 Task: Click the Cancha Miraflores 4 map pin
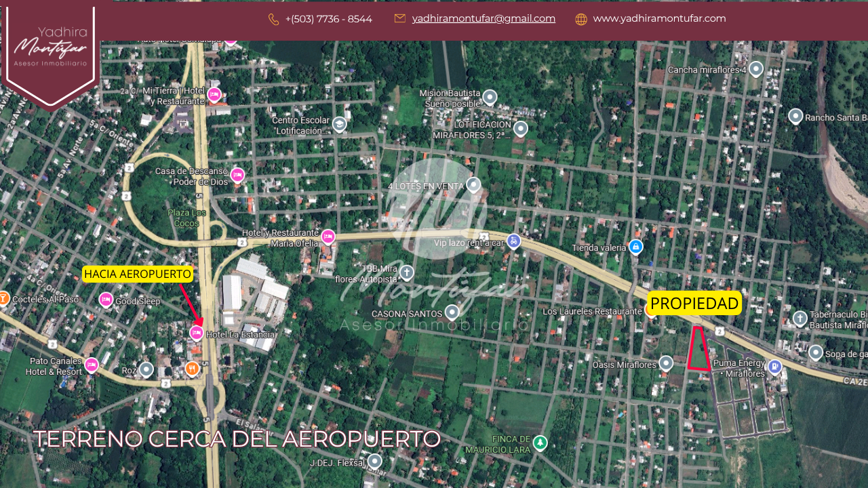click(756, 68)
